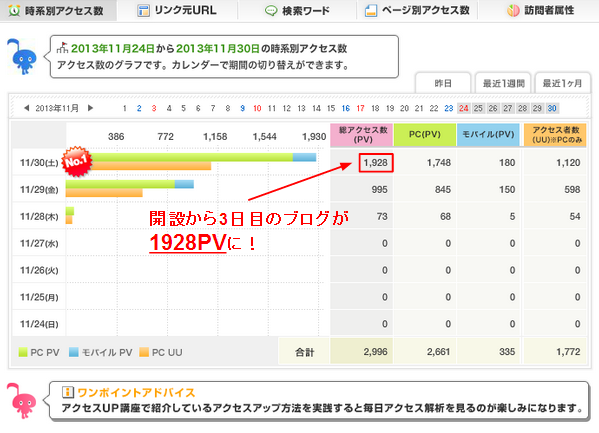Click the flag chart icon before 2013年11月24日
599x433 pixels.
pyautogui.click(x=62, y=47)
